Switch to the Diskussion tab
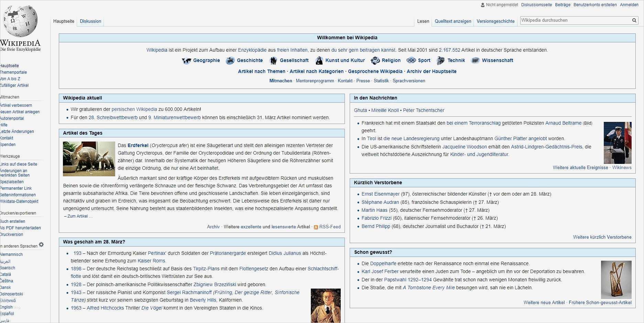 tap(90, 21)
